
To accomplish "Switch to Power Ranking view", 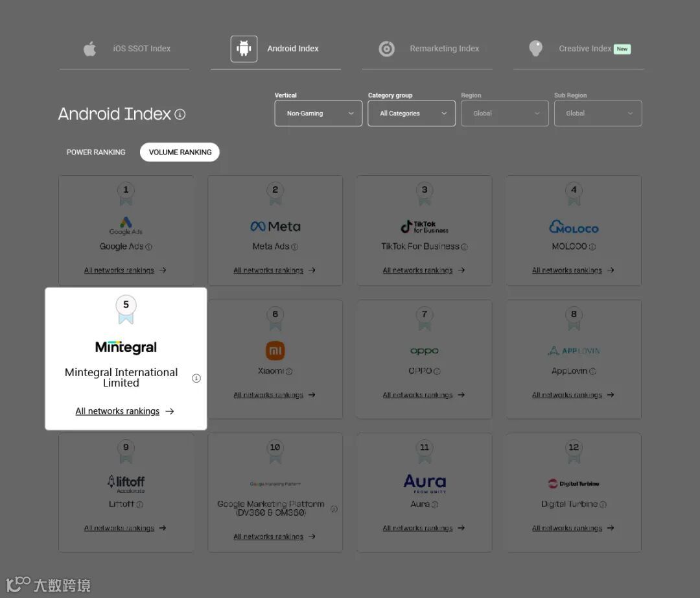I will 96,152.
